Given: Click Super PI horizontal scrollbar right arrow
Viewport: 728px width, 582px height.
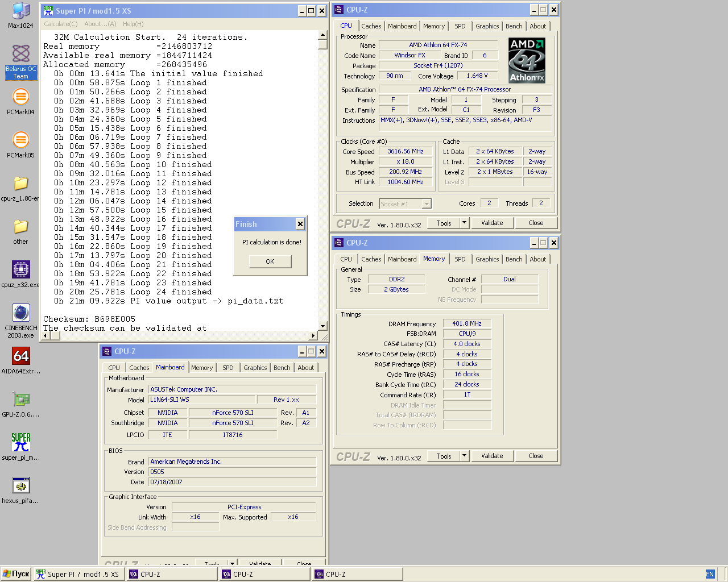Looking at the screenshot, I should 313,335.
